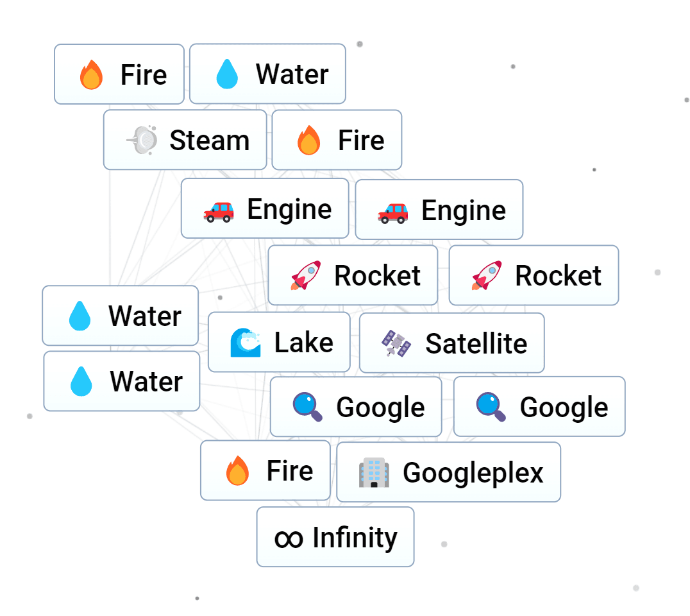This screenshot has width=690, height=616.
Task: Click the Infinity element tile
Action: pyautogui.click(x=335, y=537)
